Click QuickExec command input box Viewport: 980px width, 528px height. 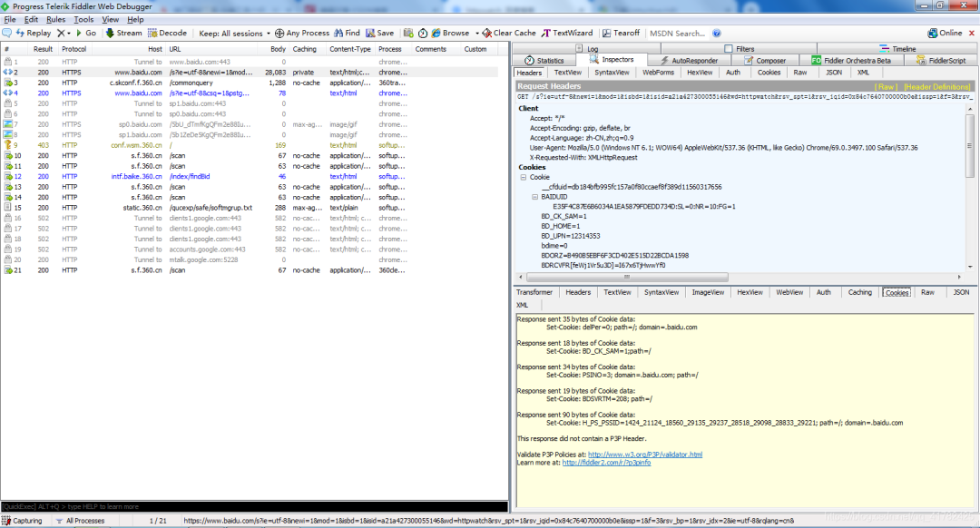point(254,507)
